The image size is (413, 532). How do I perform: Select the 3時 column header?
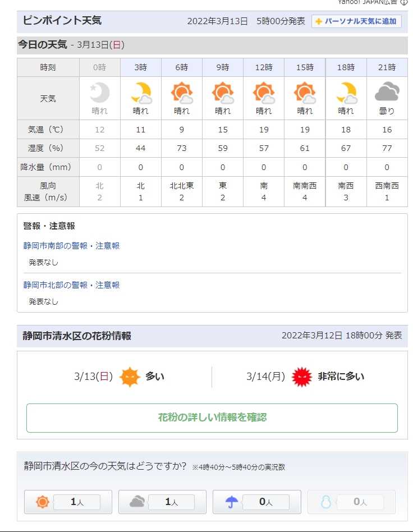(x=140, y=67)
